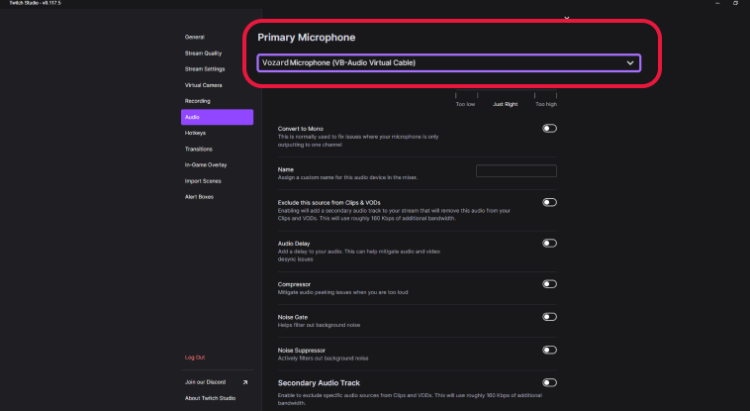Enable the Noise Suppressor toggle
The height and width of the screenshot is (411, 750).
(x=549, y=350)
